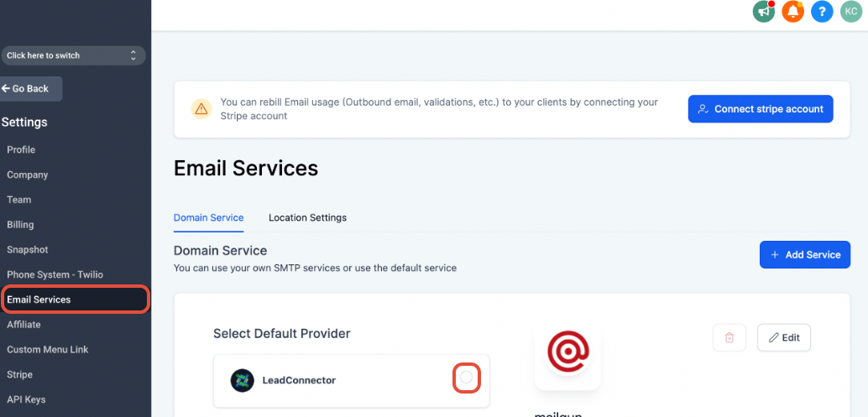The height and width of the screenshot is (417, 868).
Task: Select LeadConnector as default provider radio
Action: click(467, 378)
